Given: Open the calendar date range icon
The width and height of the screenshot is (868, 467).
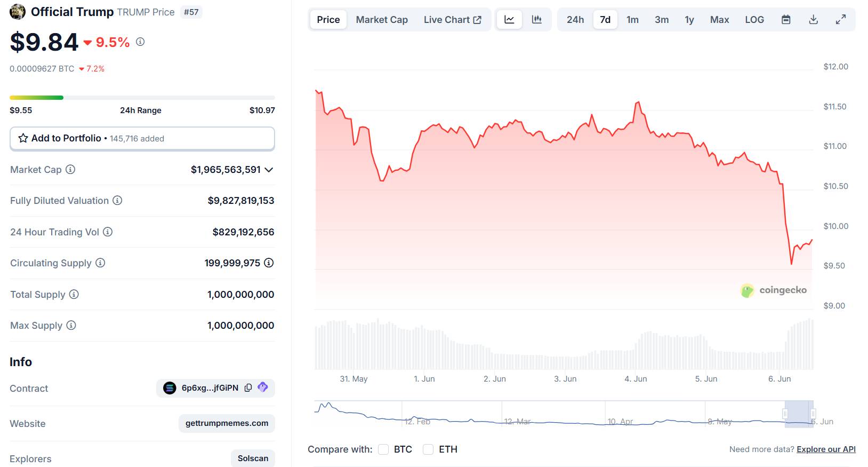Looking at the screenshot, I should coord(786,20).
